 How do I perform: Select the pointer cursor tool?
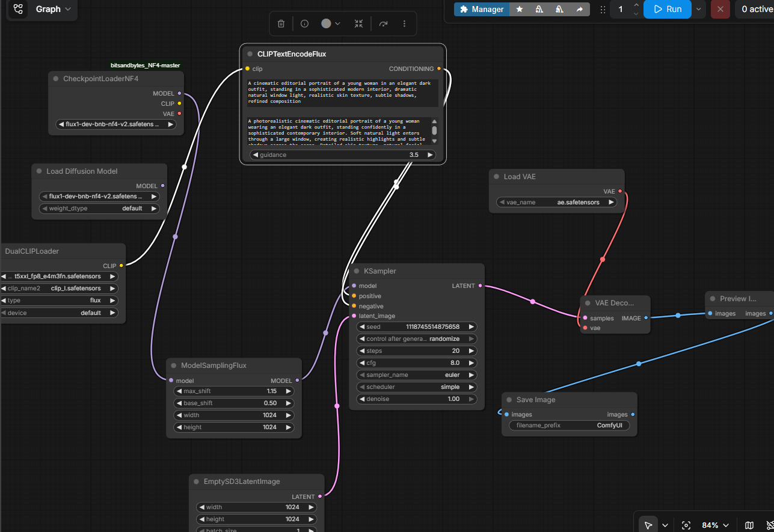[x=648, y=525]
